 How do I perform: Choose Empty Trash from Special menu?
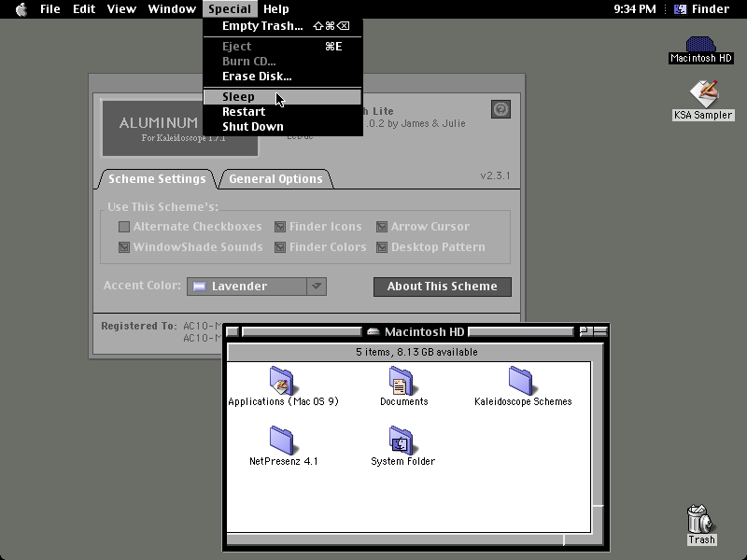283,26
